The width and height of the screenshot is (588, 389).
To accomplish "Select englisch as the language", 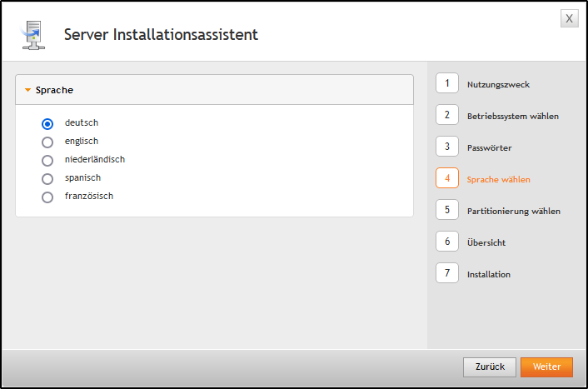I will 47,142.
